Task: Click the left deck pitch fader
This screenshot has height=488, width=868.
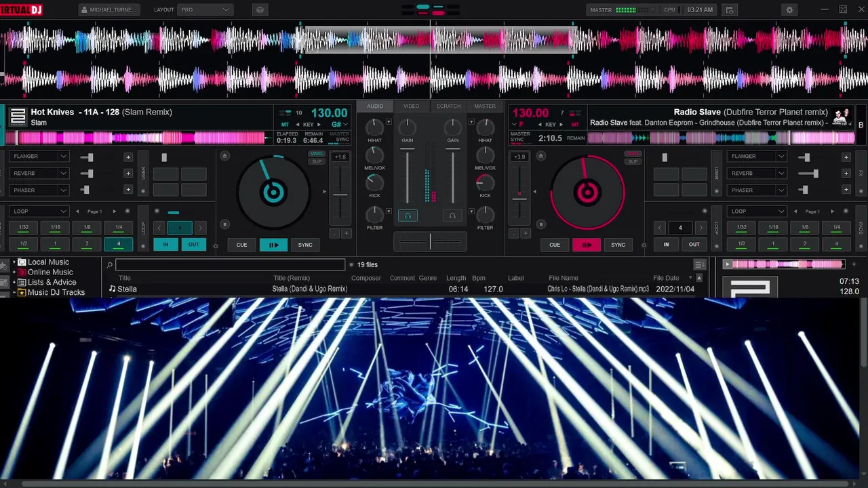Action: point(340,195)
